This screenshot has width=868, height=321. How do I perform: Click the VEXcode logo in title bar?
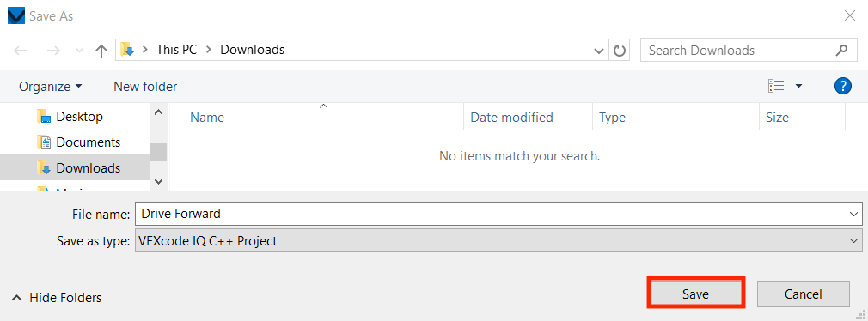point(16,16)
